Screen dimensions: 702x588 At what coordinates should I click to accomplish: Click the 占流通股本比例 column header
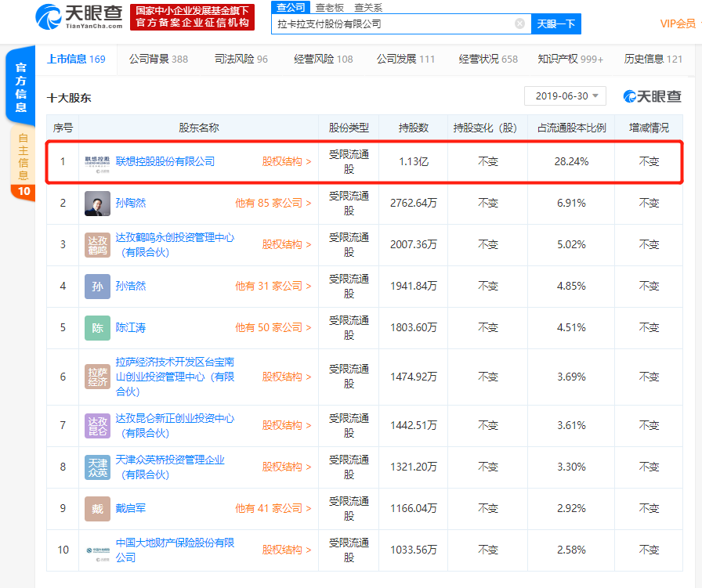coord(571,128)
